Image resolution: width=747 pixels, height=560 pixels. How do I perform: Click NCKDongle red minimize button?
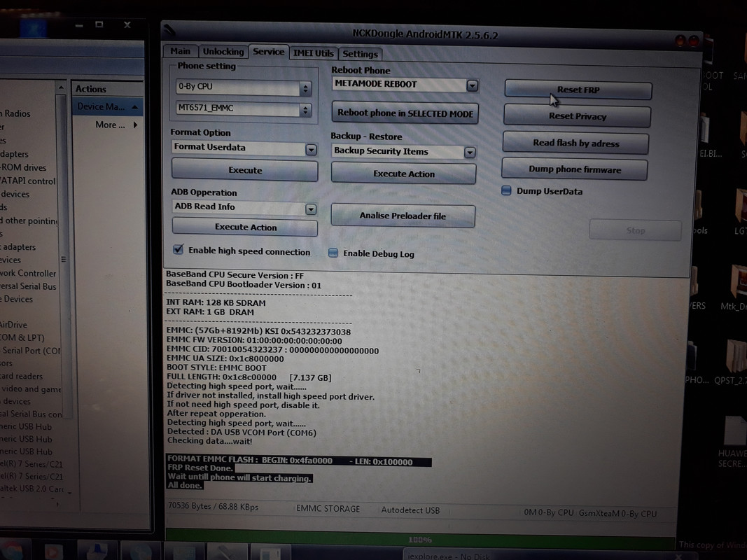pyautogui.click(x=680, y=41)
